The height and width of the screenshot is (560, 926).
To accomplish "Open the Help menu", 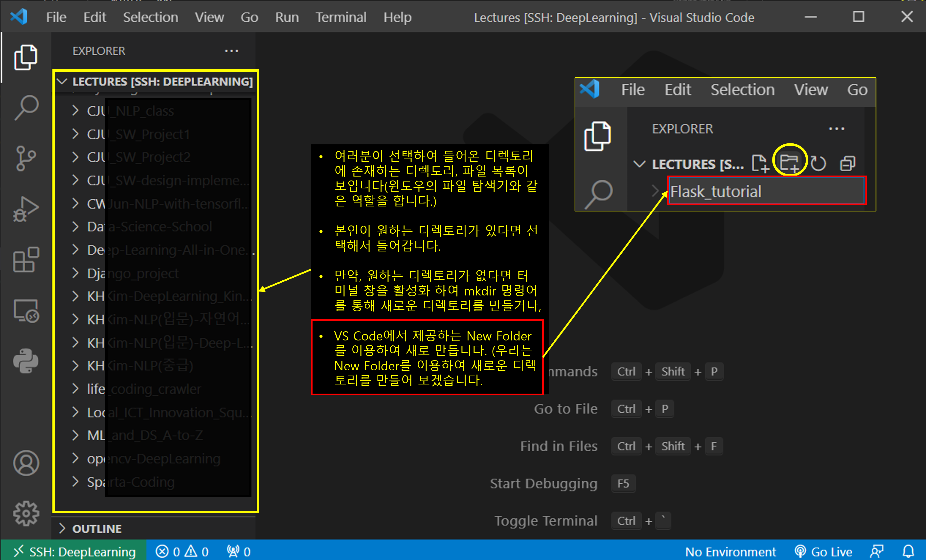I will (x=397, y=17).
